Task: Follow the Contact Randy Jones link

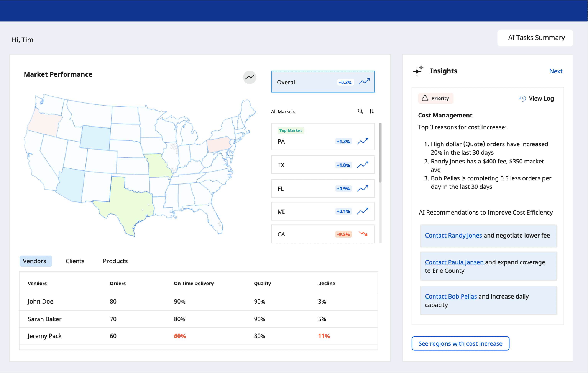Action: tap(453, 235)
